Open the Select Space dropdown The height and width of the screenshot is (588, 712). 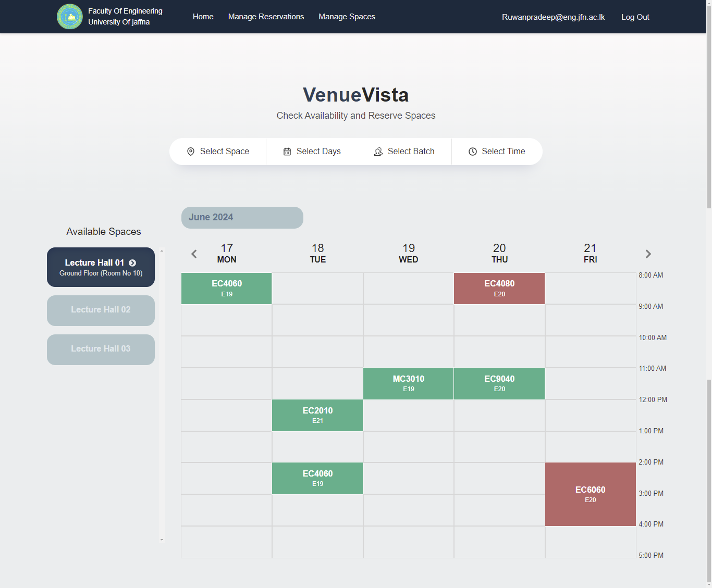point(224,152)
